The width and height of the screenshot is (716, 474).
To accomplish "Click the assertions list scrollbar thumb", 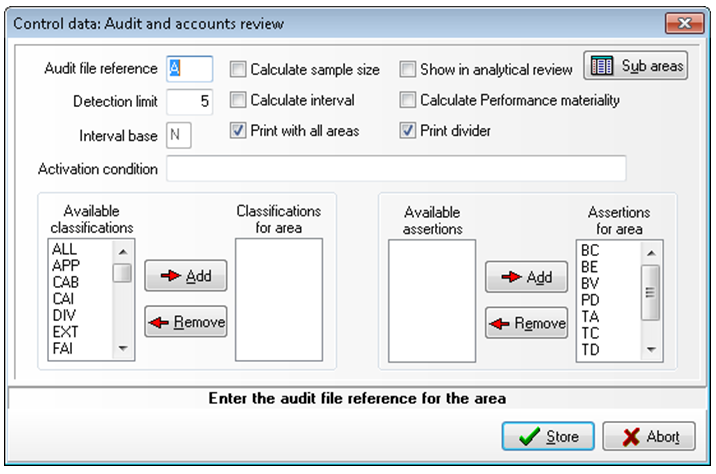I will point(651,292).
